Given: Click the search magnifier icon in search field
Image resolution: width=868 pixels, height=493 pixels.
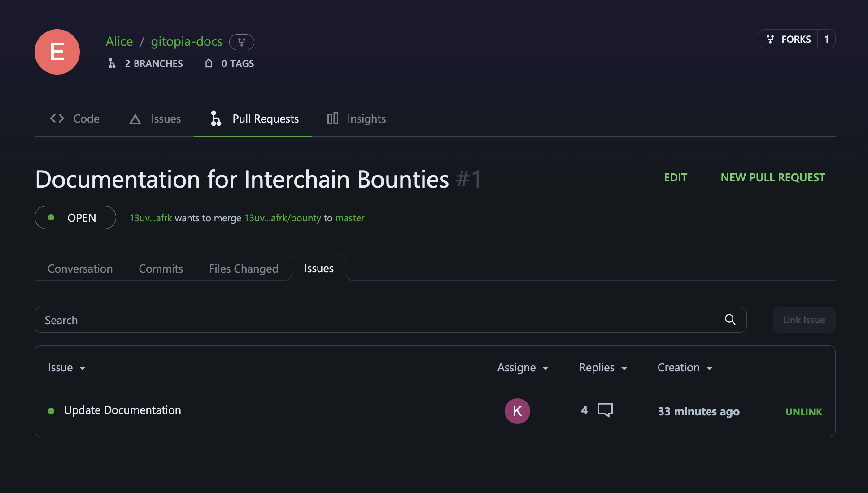Looking at the screenshot, I should (730, 320).
